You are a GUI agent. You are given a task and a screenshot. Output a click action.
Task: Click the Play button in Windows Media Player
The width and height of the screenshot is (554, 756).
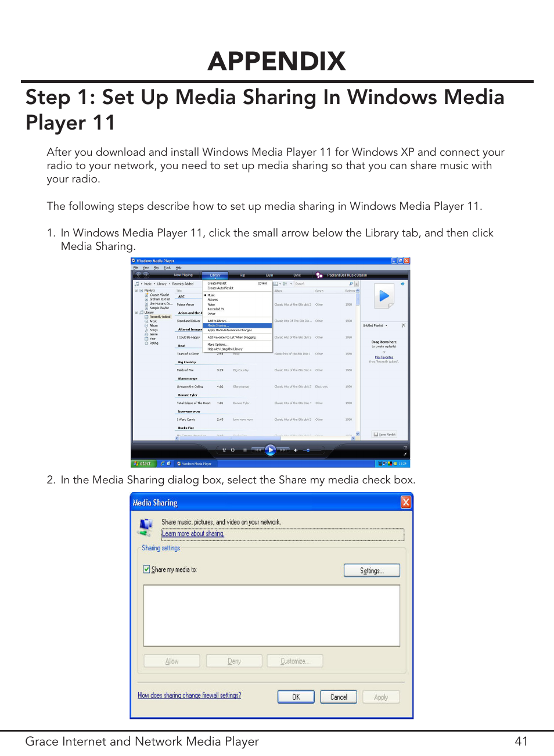click(271, 450)
